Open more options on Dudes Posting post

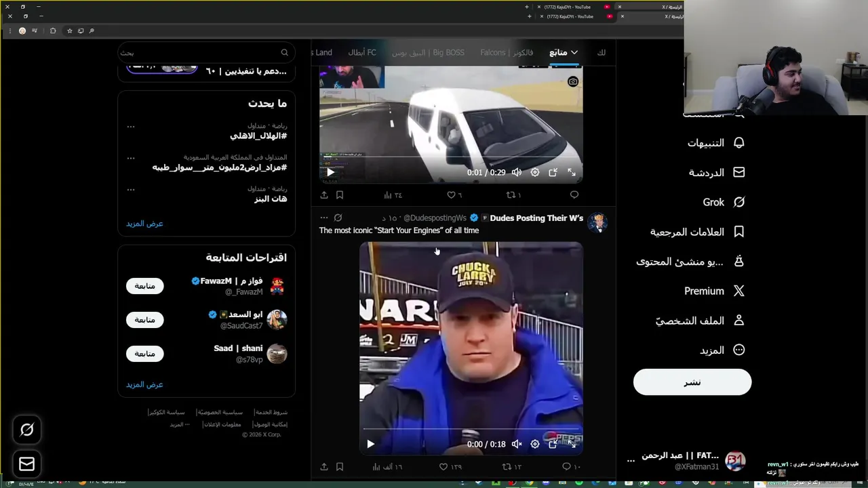point(324,218)
